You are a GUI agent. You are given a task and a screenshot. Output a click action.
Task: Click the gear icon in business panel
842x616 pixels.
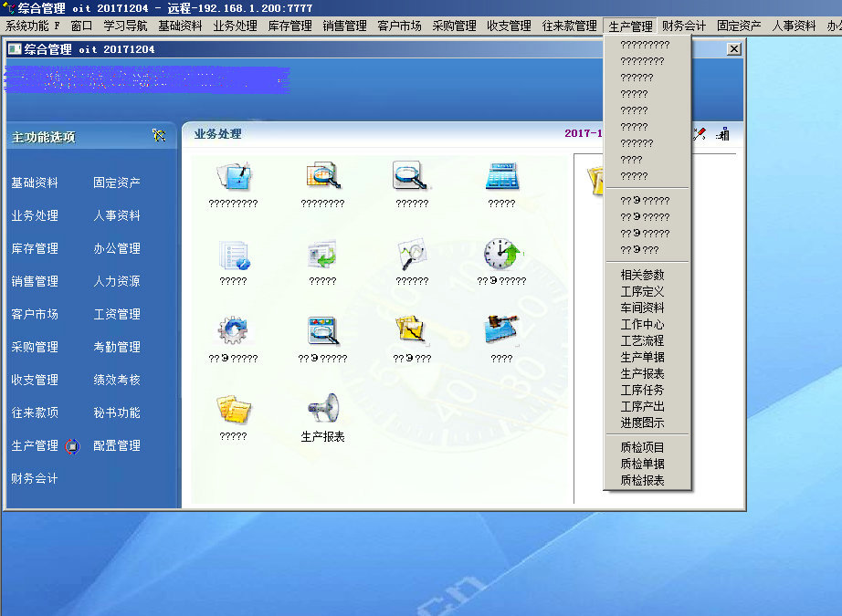(232, 330)
